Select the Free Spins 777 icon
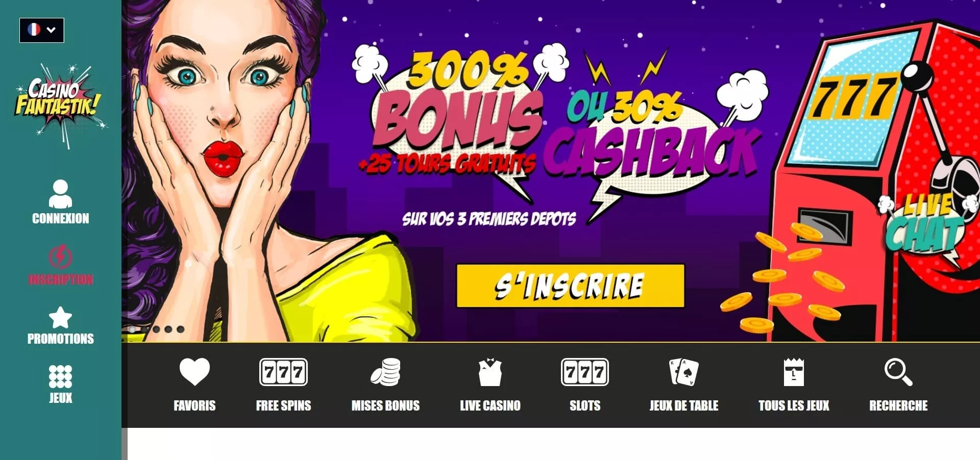980x460 pixels. pos(283,372)
